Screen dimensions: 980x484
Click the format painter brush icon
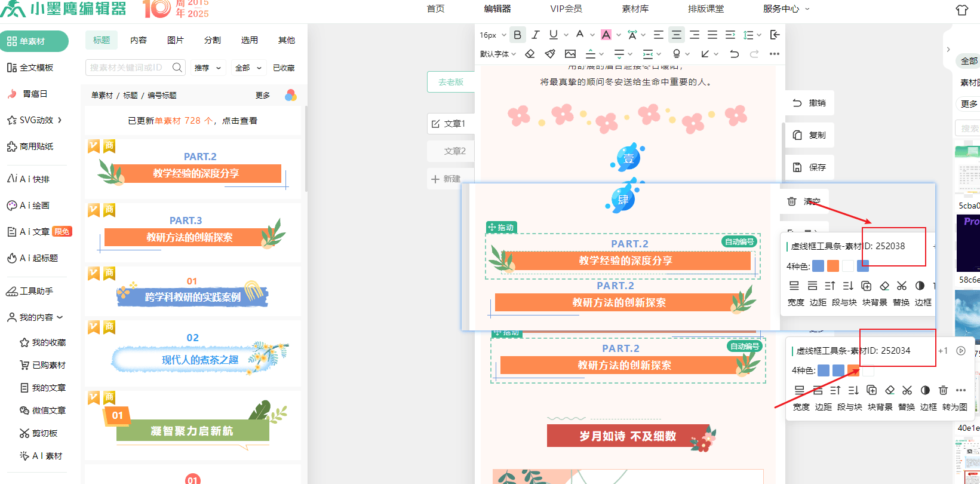tap(550, 54)
